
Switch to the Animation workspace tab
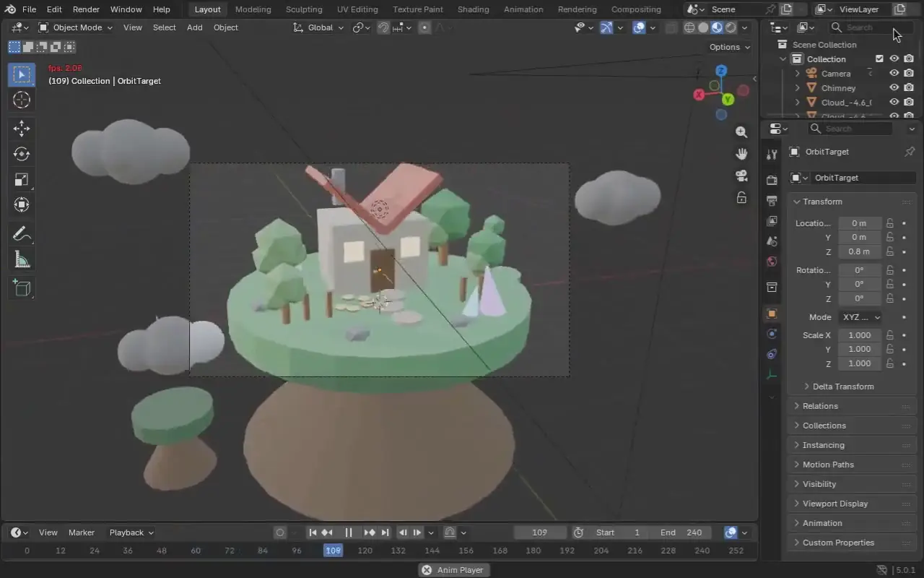point(523,9)
